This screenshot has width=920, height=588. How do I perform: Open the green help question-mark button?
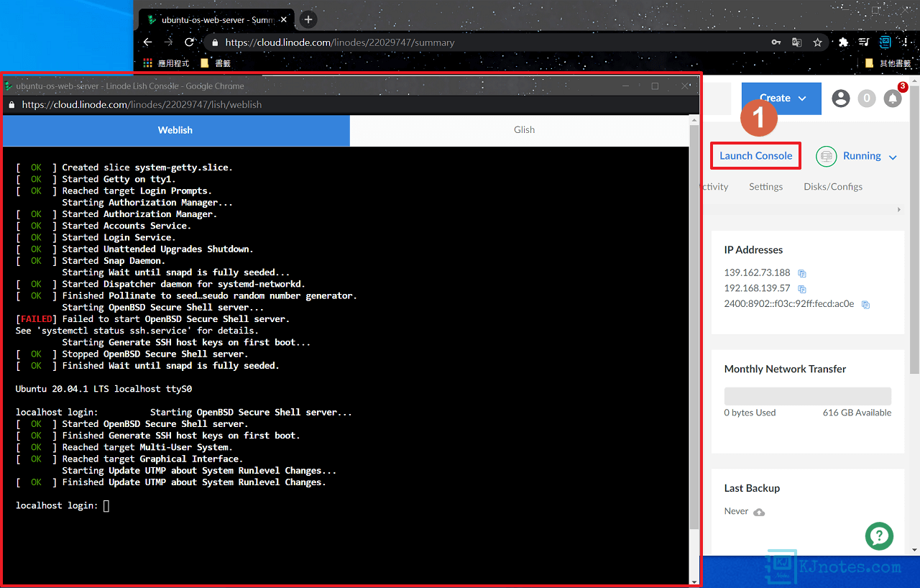tap(880, 536)
